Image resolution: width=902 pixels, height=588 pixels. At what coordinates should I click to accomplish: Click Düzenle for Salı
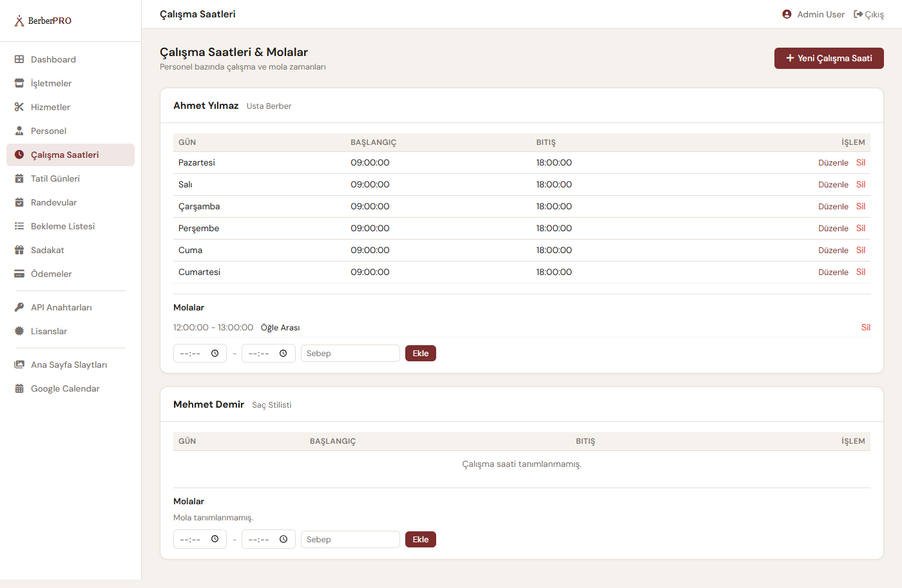click(x=833, y=185)
